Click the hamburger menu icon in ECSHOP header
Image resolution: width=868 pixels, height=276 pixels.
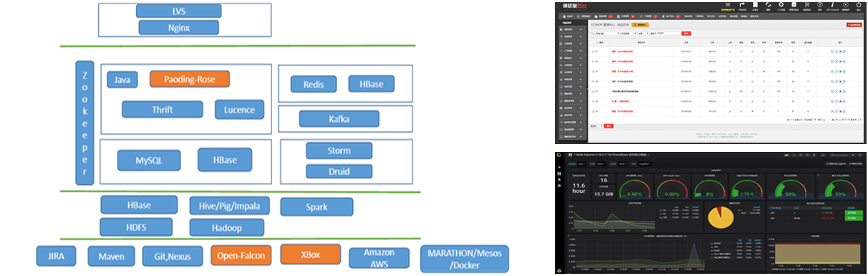(728, 4)
